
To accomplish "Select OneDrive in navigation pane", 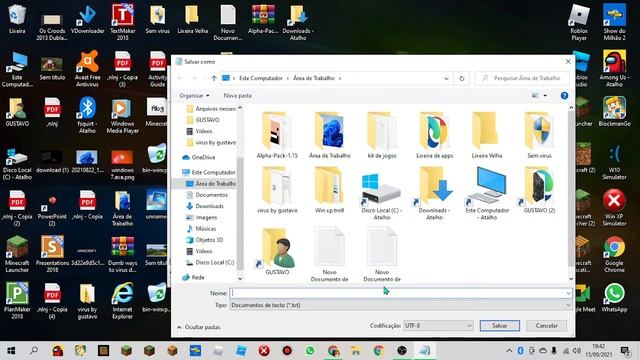I will coord(199,157).
